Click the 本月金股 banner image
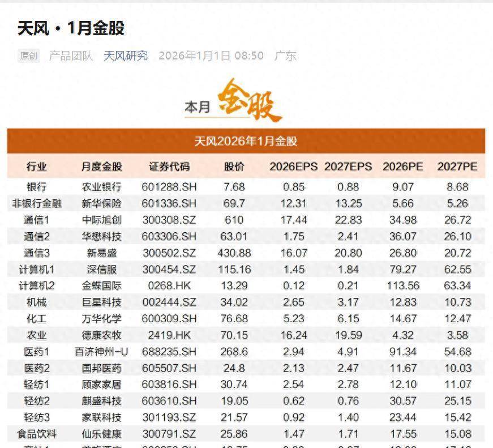Screen dimensions: 493x448 (x=233, y=102)
